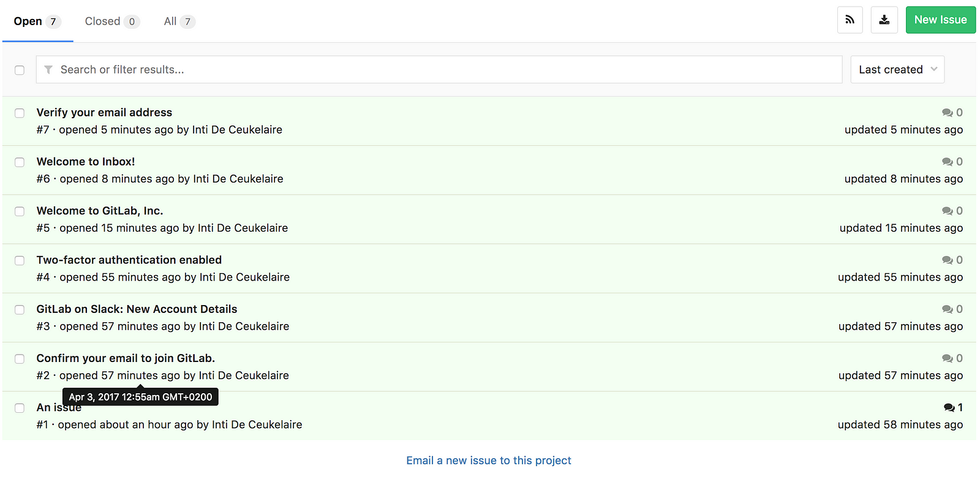980x490 pixels.
Task: Click the 0 count badge on Closed tab
Action: (x=132, y=22)
